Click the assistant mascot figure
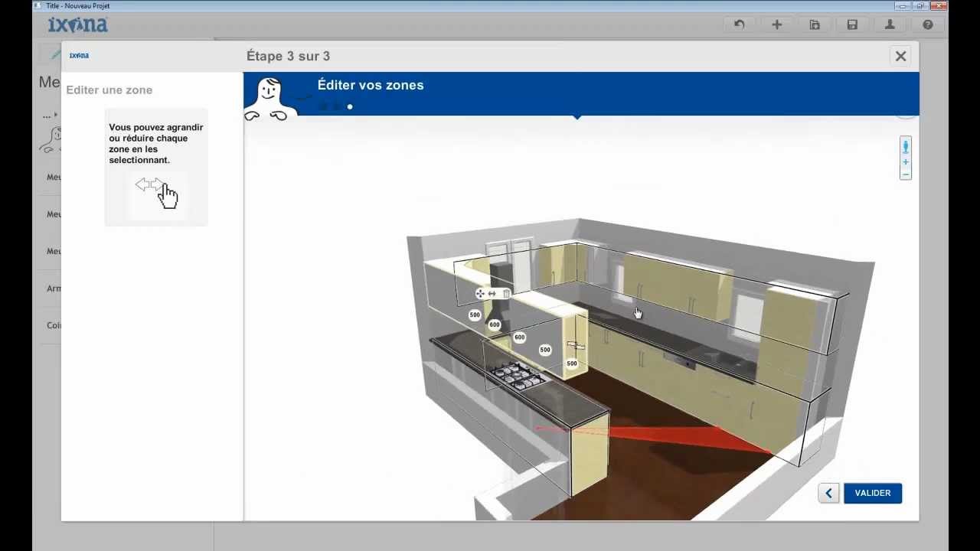The width and height of the screenshot is (980, 551). 269,99
